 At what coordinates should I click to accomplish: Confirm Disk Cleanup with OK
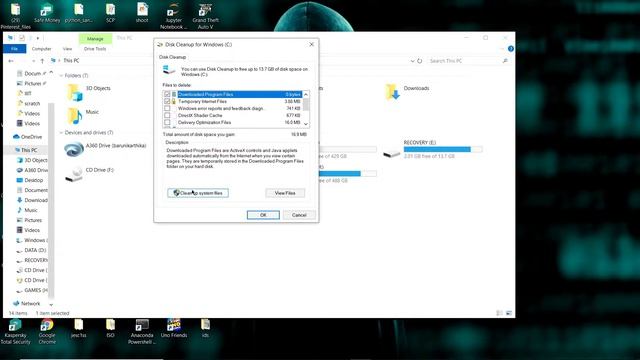[x=263, y=215]
